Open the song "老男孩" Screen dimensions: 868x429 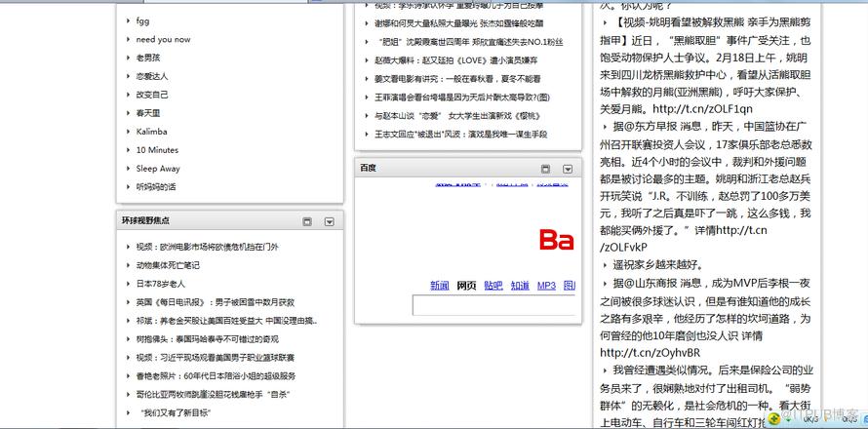(148, 58)
